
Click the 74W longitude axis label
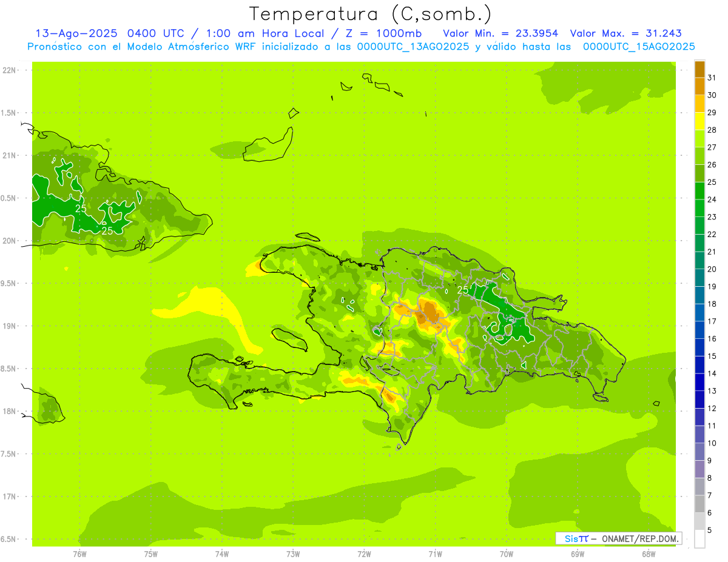[222, 554]
